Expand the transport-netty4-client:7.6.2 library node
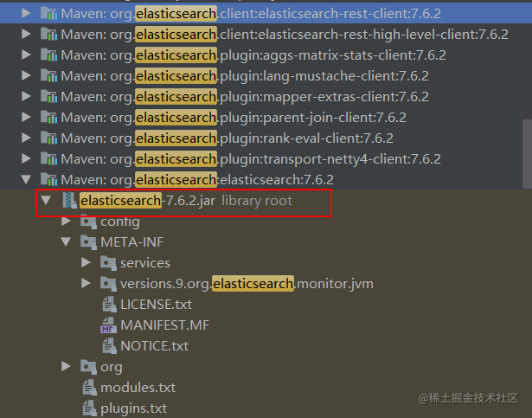The image size is (532, 418). (26, 158)
